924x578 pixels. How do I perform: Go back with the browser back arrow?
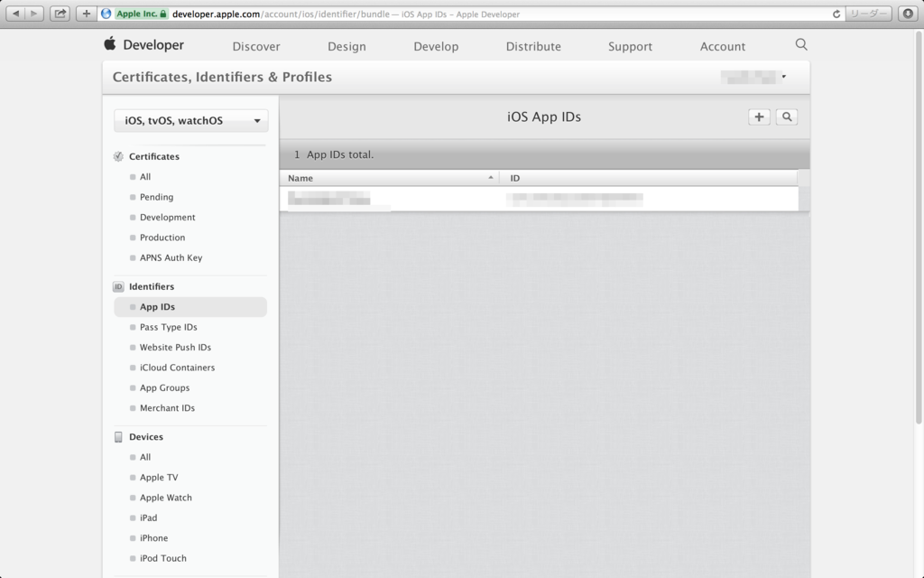pyautogui.click(x=16, y=14)
